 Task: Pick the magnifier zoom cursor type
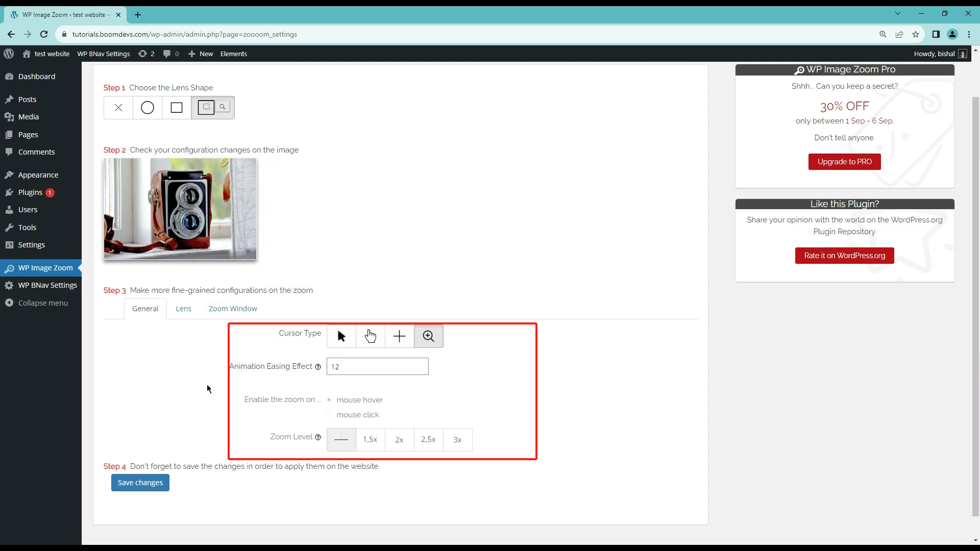coord(429,336)
